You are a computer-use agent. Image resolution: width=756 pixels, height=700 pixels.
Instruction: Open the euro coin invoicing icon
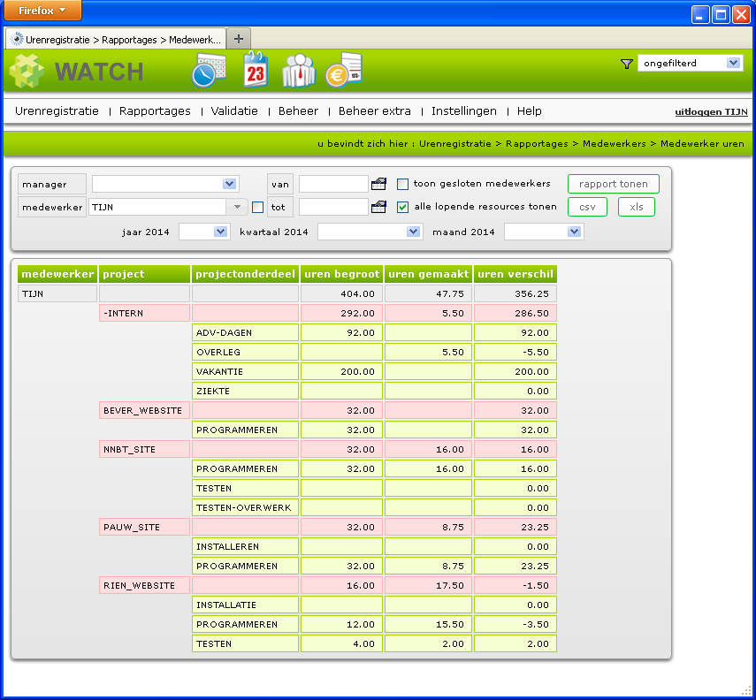pos(343,71)
